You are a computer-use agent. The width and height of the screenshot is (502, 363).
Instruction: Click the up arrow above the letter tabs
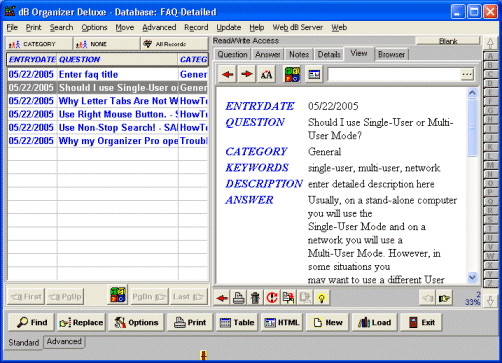click(490, 43)
